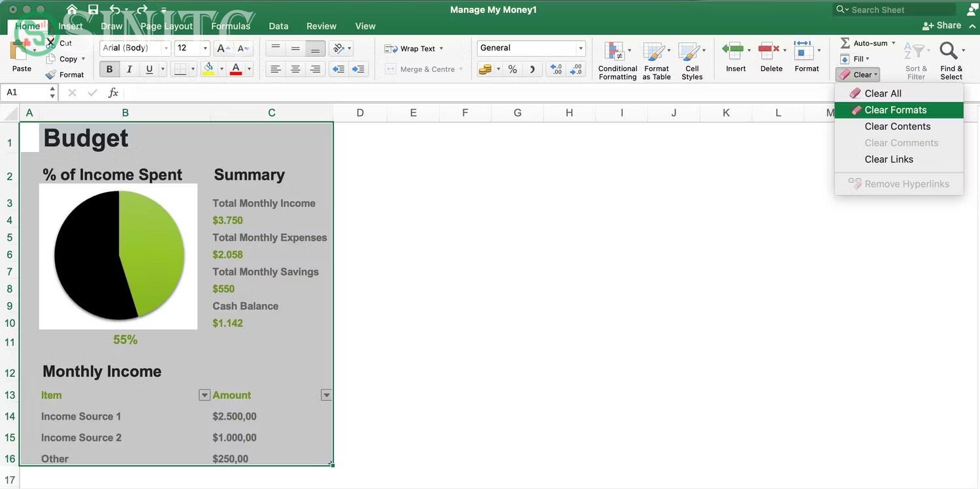Screen dimensions: 980x489
Task: Decrease decimal places
Action: click(576, 69)
